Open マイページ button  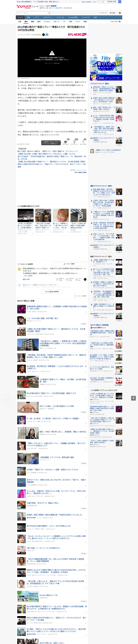103,13
